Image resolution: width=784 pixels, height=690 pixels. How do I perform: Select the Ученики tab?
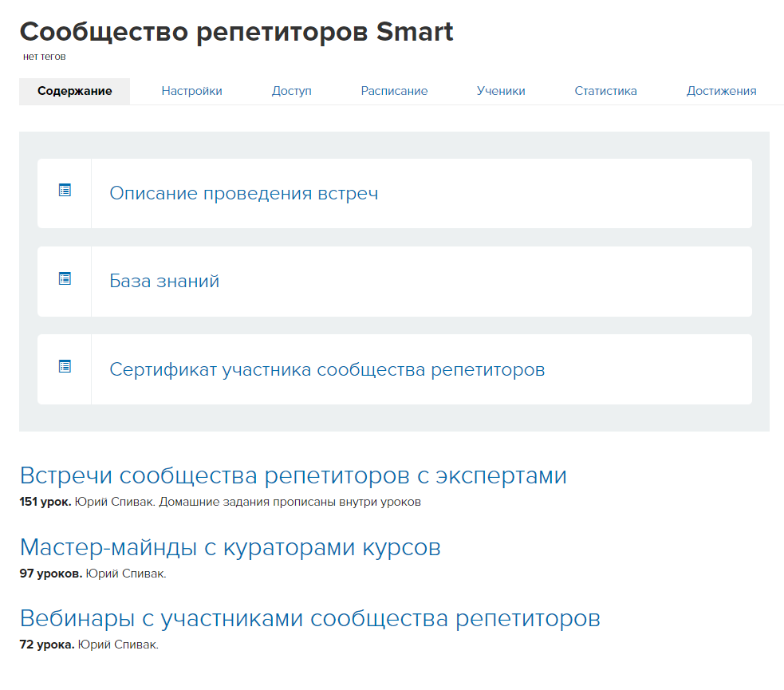click(x=501, y=91)
